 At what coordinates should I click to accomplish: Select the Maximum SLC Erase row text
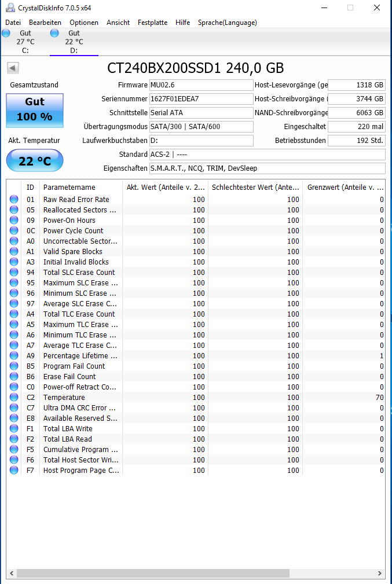click(80, 282)
